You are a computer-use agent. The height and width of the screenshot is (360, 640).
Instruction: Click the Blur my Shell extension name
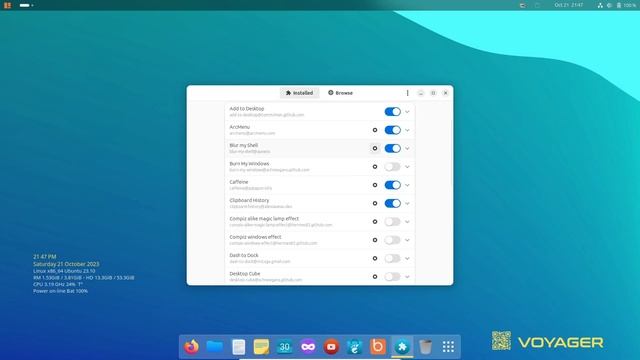(244, 145)
